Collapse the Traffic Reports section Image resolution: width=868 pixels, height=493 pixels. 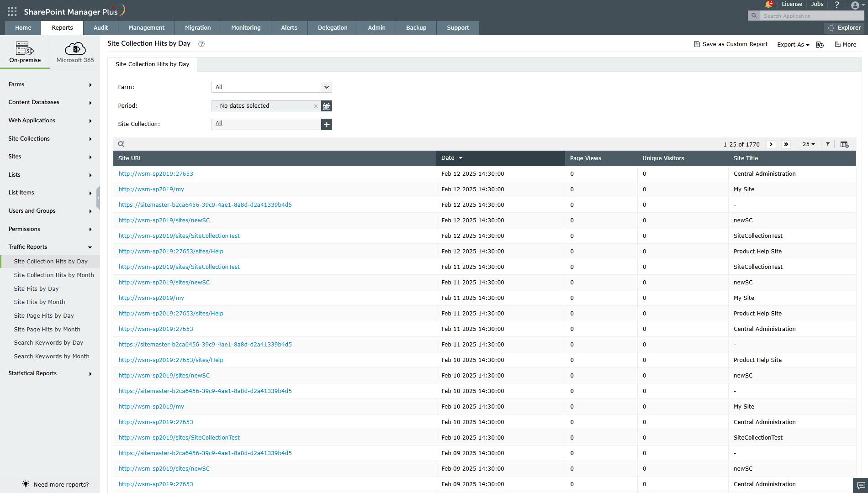[50, 247]
